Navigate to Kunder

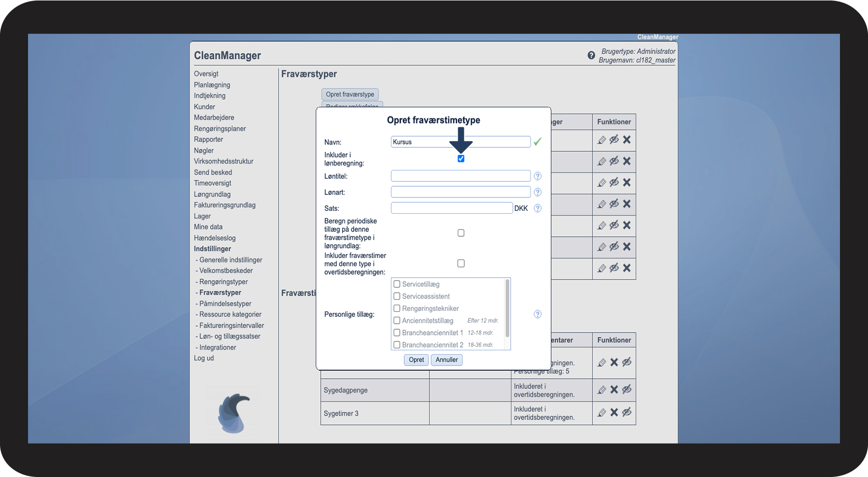pyautogui.click(x=204, y=107)
